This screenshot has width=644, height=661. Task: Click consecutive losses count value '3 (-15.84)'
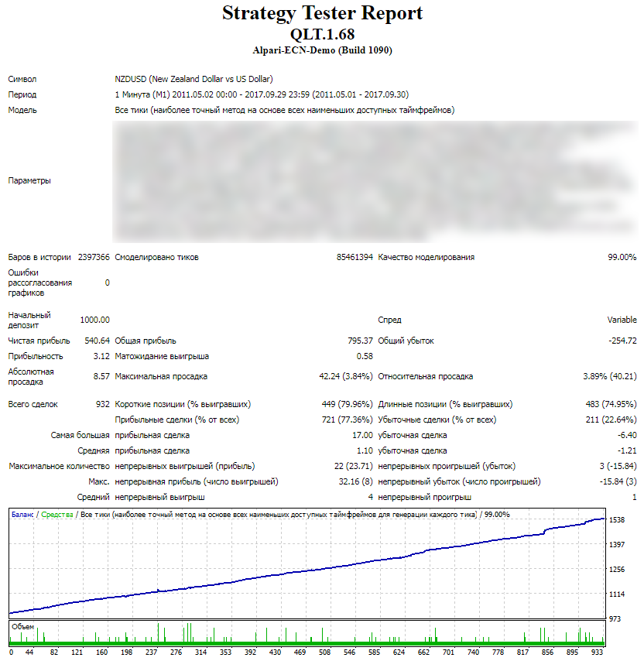click(618, 466)
